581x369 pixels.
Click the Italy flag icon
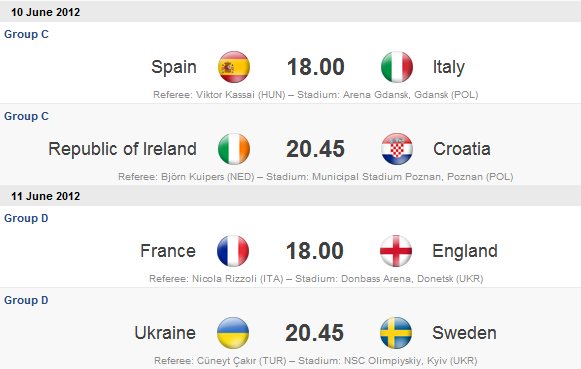tap(397, 67)
